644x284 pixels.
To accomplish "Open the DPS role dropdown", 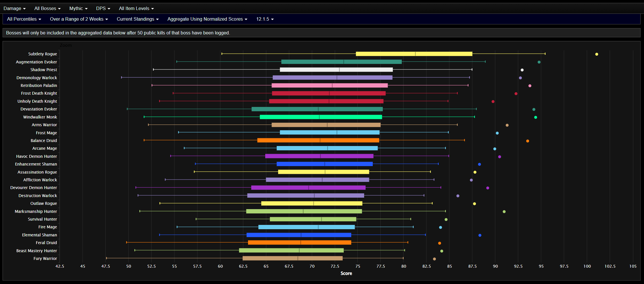I will (x=103, y=9).
